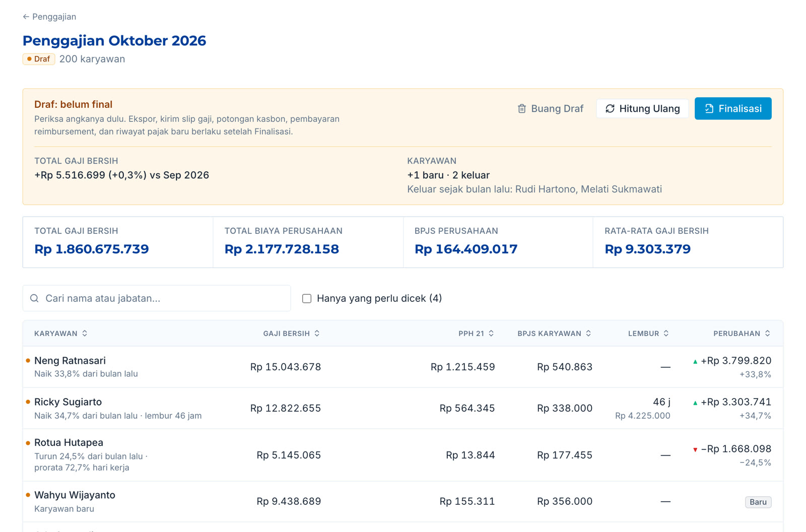This screenshot has height=532, width=806.
Task: Click the Draf status badge
Action: pos(39,59)
